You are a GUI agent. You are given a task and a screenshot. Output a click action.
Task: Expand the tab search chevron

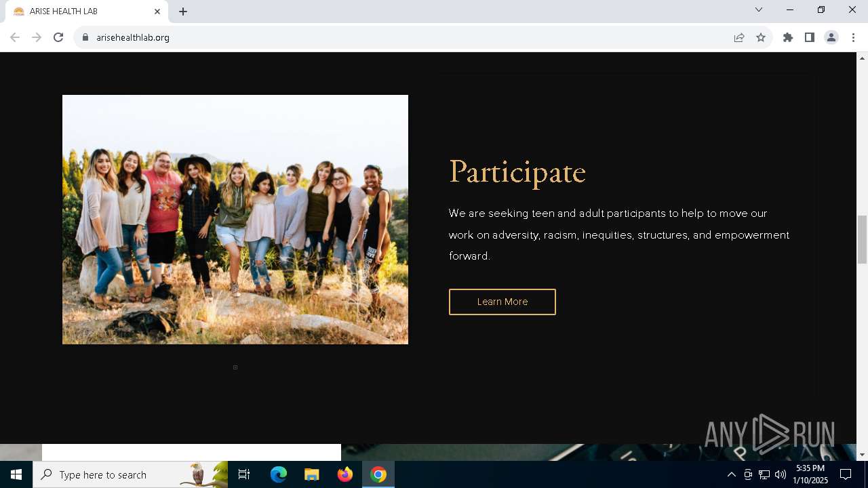pyautogui.click(x=759, y=9)
